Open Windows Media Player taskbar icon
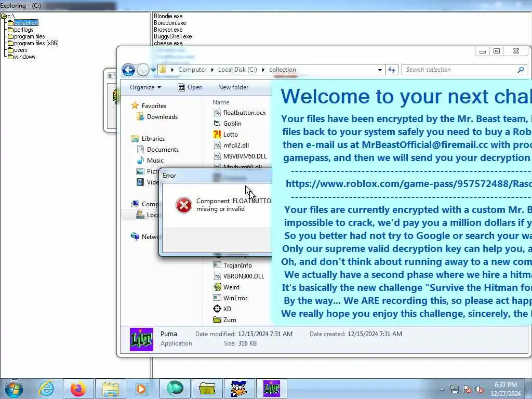 tap(142, 389)
